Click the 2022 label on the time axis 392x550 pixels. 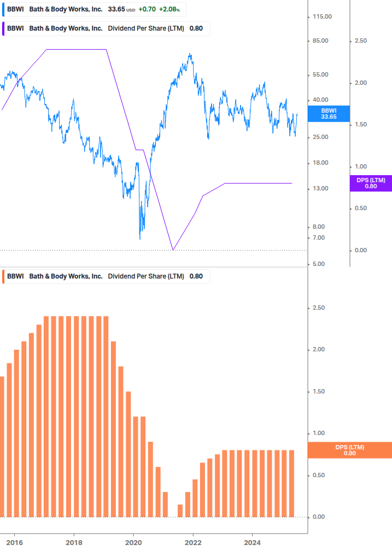[193, 543]
